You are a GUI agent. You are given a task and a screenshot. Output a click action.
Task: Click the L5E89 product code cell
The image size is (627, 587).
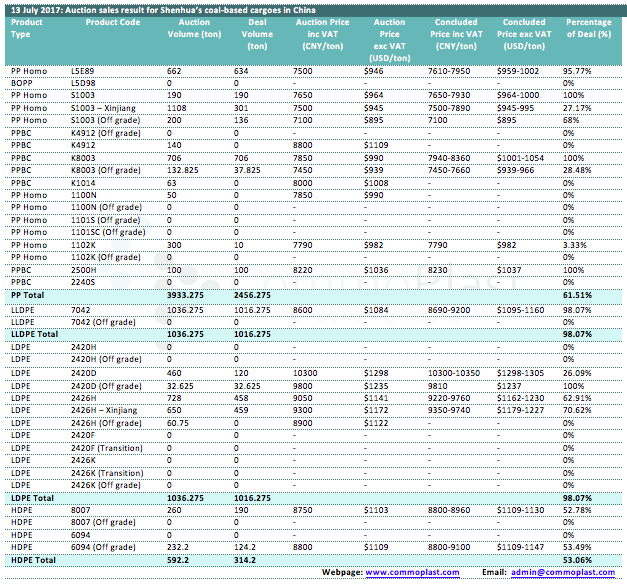(x=84, y=70)
